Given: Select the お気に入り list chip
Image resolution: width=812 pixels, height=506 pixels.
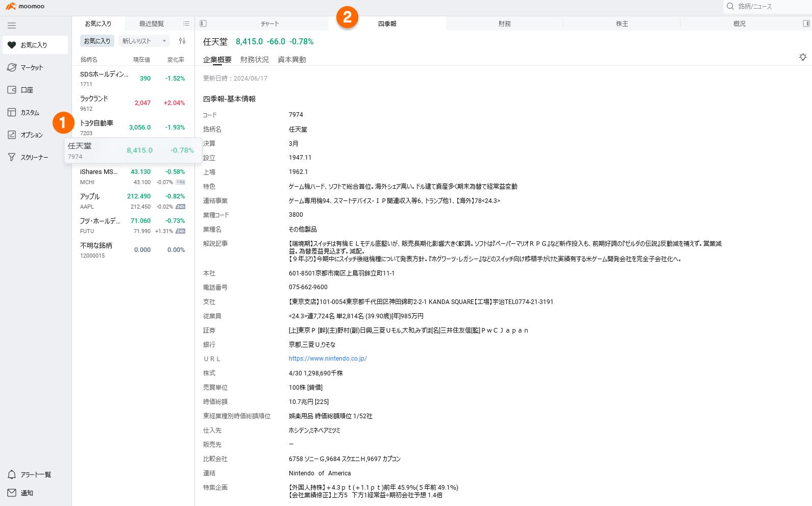Looking at the screenshot, I should tap(97, 41).
